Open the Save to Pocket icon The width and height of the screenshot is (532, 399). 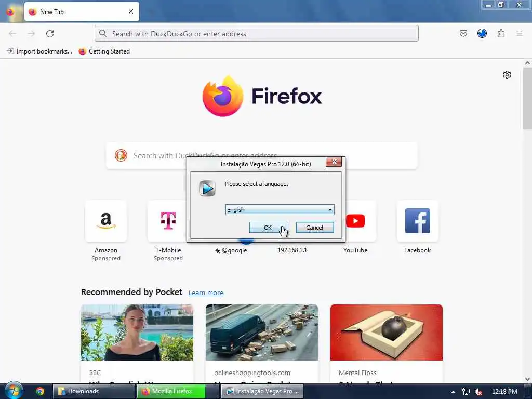coord(463,33)
